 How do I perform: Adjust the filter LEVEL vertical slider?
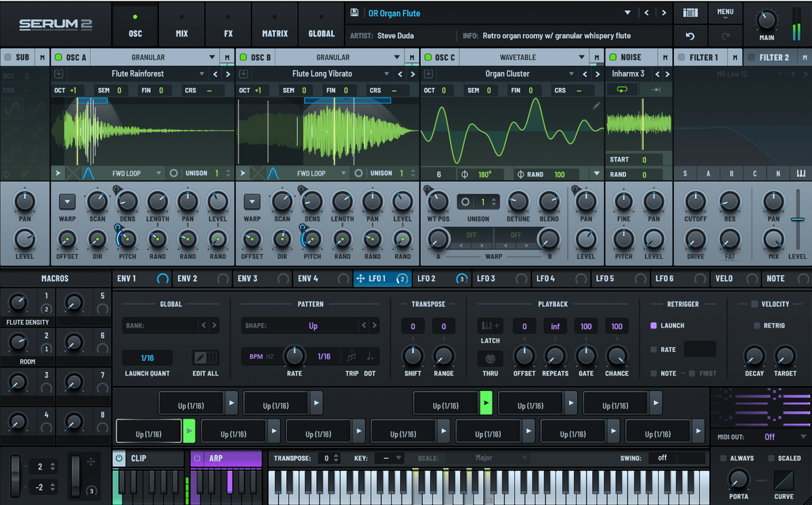pos(797,220)
